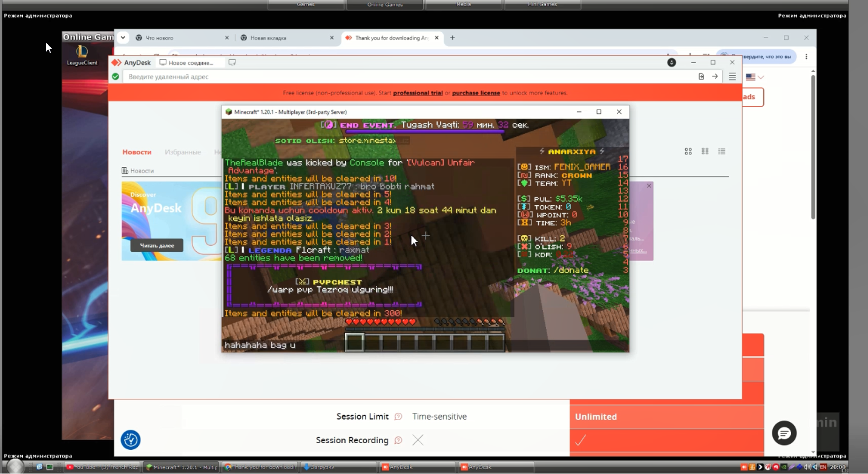This screenshot has height=474, width=868.
Task: Open the live chat bubble
Action: 784,433
